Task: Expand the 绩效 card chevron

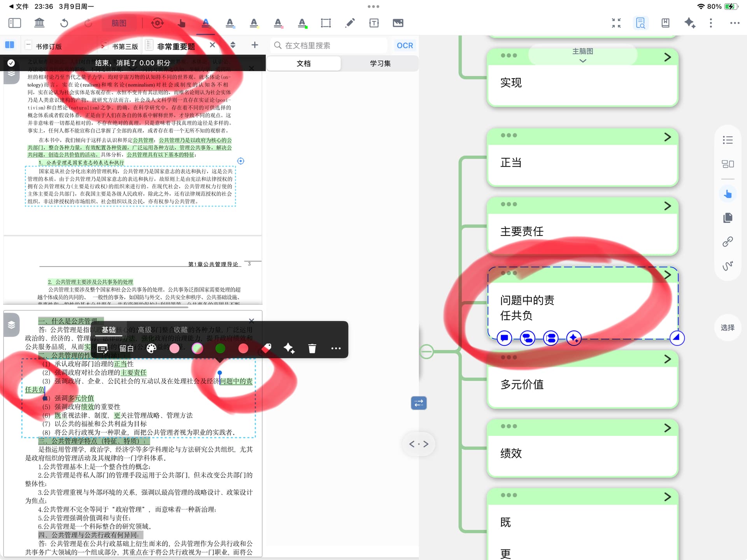Action: [x=667, y=428]
